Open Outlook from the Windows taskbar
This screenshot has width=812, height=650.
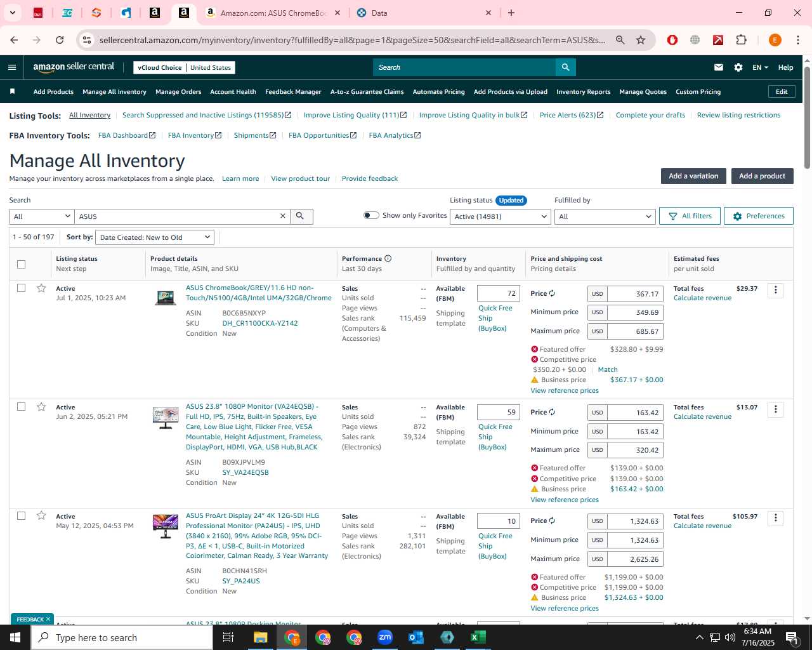[416, 637]
